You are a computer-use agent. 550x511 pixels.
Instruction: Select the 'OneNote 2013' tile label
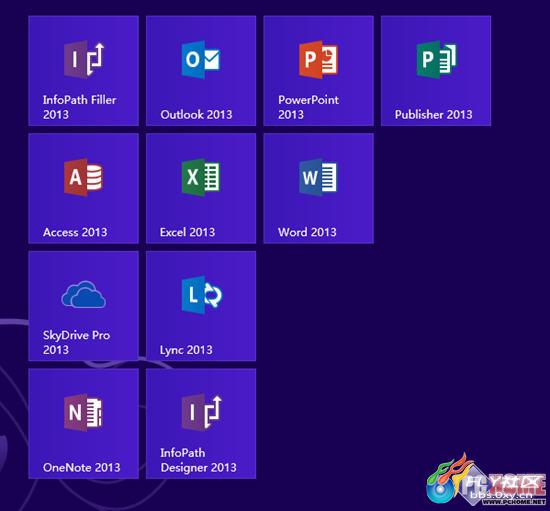[81, 468]
